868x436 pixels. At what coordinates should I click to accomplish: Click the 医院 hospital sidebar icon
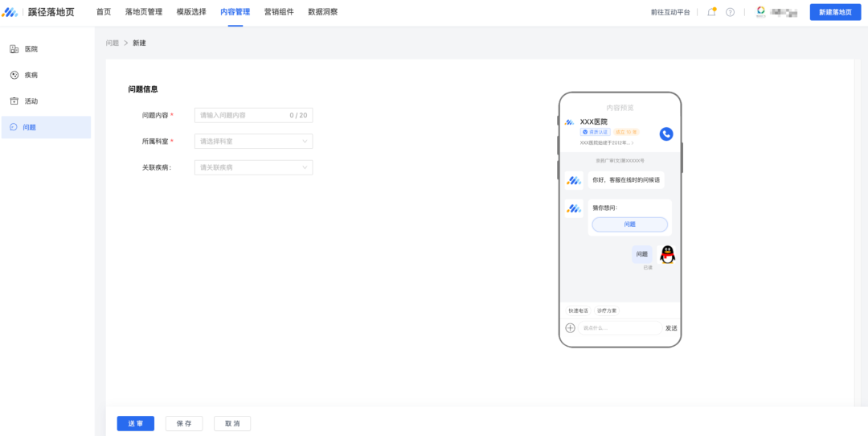(x=14, y=49)
